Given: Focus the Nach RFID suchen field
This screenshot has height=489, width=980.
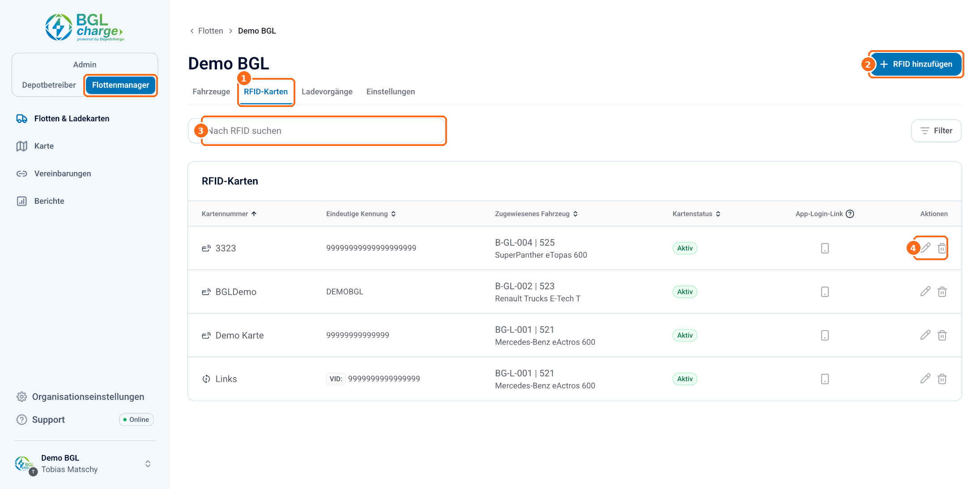Looking at the screenshot, I should pos(317,131).
